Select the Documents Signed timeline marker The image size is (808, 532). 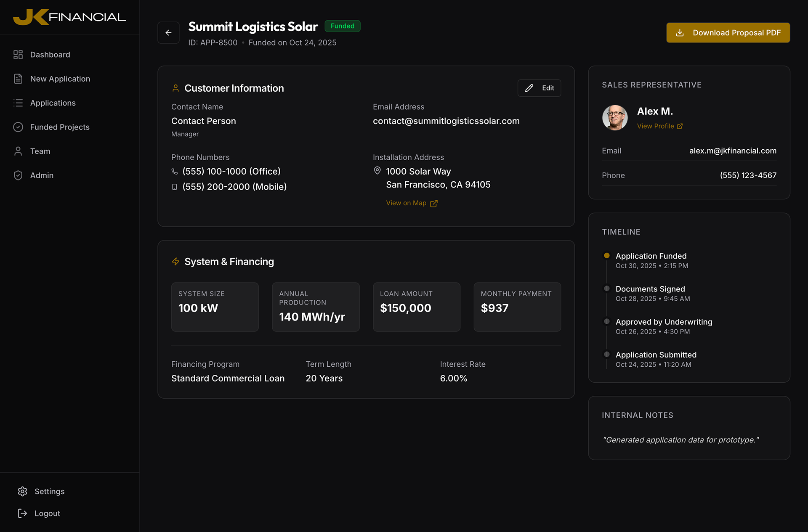pyautogui.click(x=606, y=288)
